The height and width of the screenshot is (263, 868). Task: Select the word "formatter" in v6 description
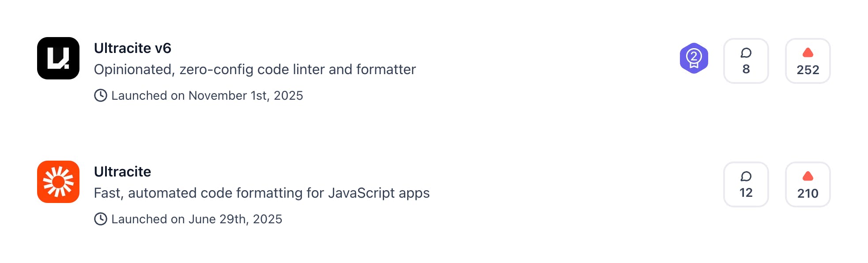coord(386,69)
